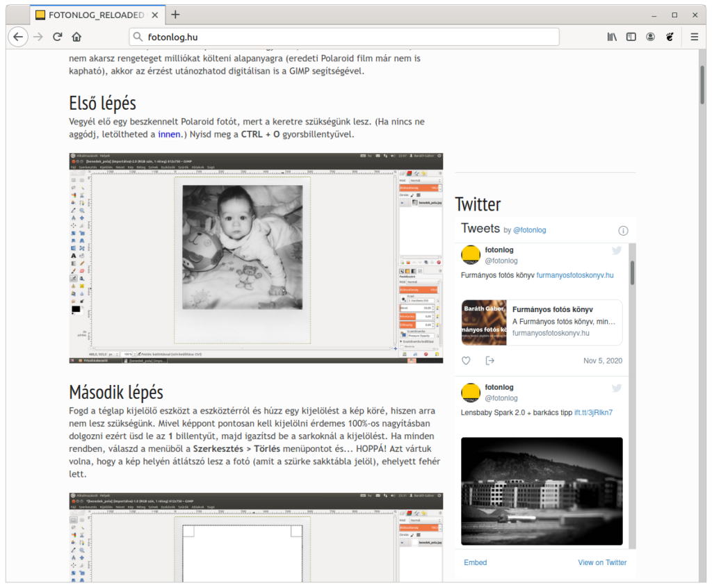Viewport: 712px width, 588px height.
Task: Reload the current page
Action: pyautogui.click(x=57, y=37)
